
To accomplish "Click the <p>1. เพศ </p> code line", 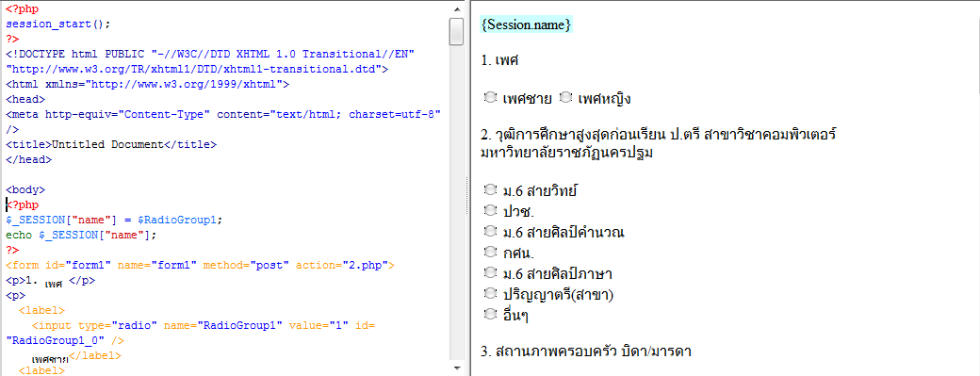I will tap(50, 281).
